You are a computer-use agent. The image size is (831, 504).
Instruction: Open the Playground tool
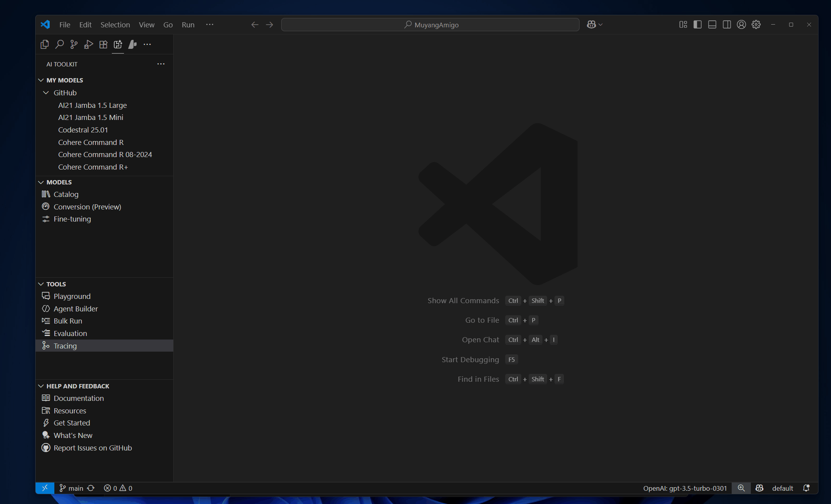click(x=104, y=296)
